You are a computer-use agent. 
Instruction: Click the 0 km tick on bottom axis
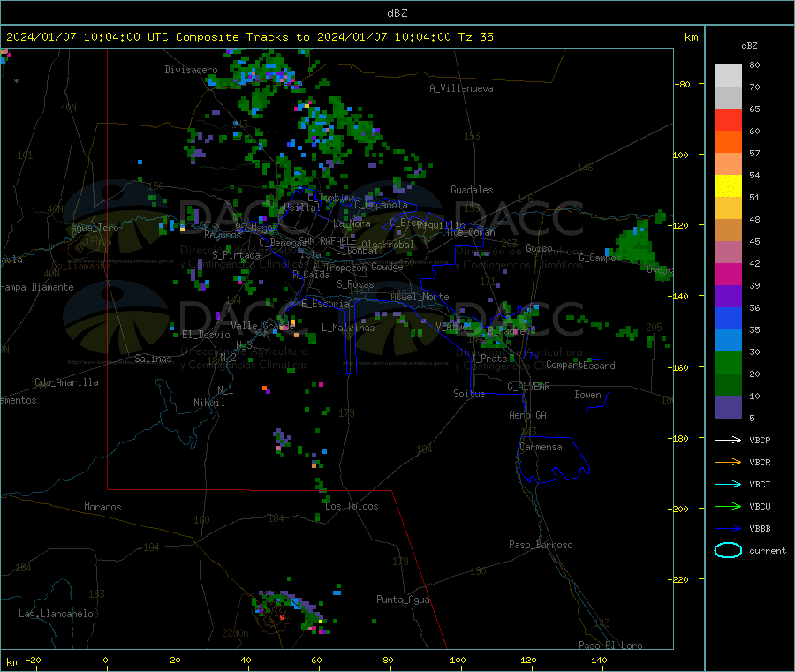pos(105,660)
